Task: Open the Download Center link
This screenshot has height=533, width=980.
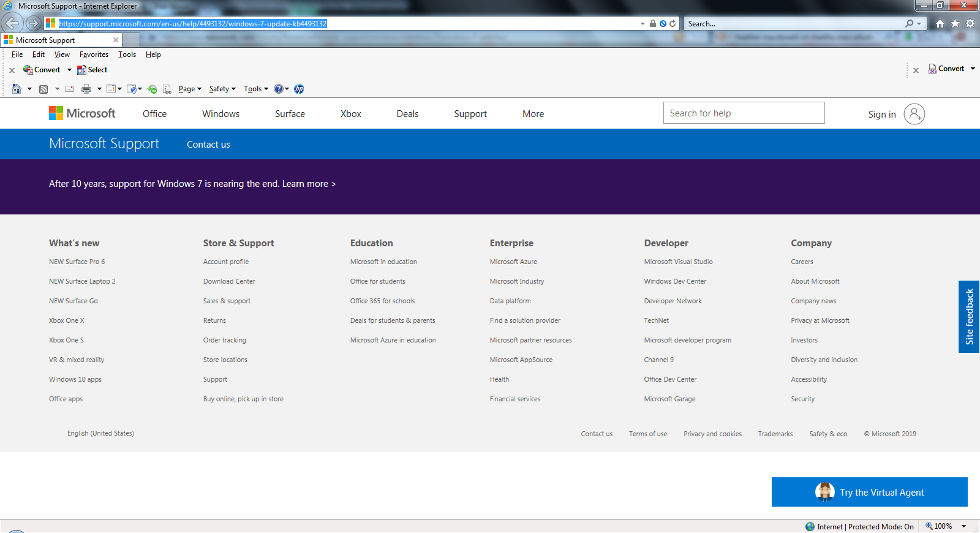Action: (x=229, y=281)
